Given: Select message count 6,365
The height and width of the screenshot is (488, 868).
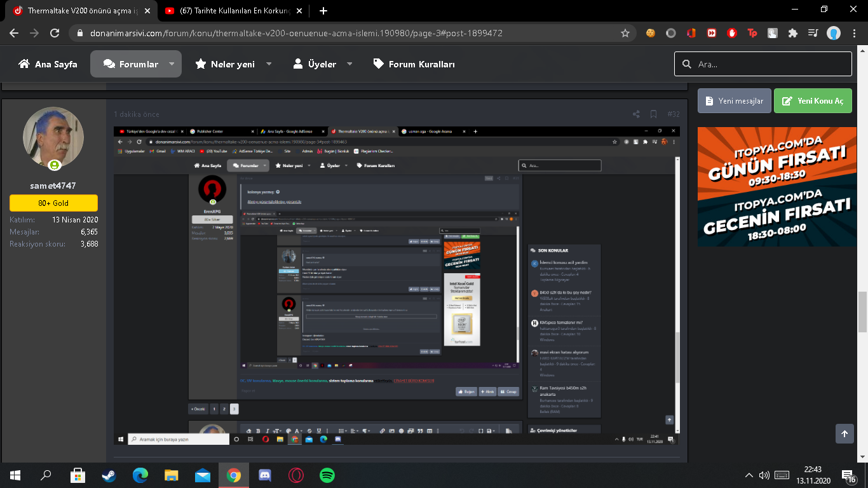Looking at the screenshot, I should (x=89, y=232).
